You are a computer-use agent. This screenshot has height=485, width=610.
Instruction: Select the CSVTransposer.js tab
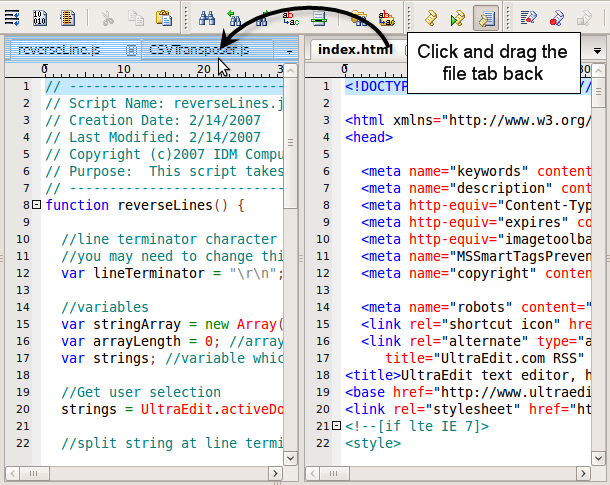[199, 50]
